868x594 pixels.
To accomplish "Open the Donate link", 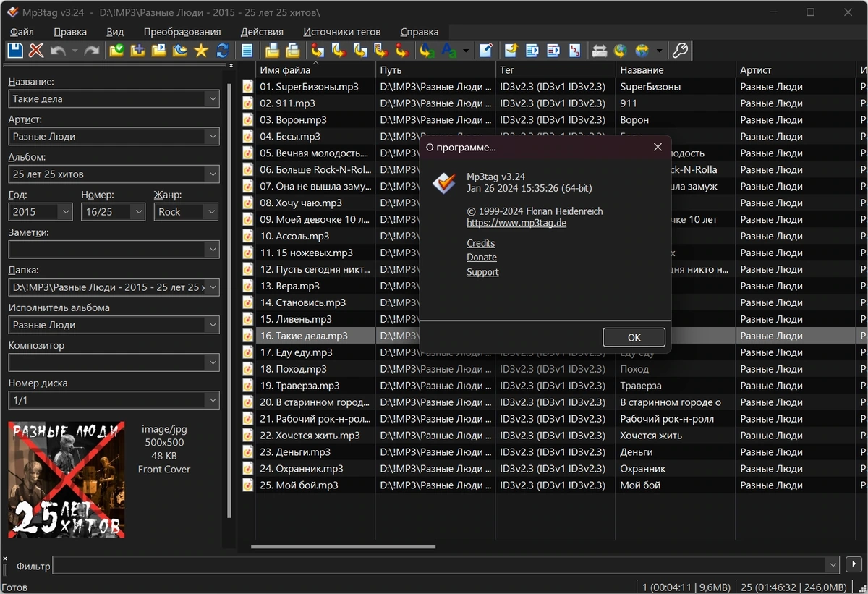I will pos(482,258).
